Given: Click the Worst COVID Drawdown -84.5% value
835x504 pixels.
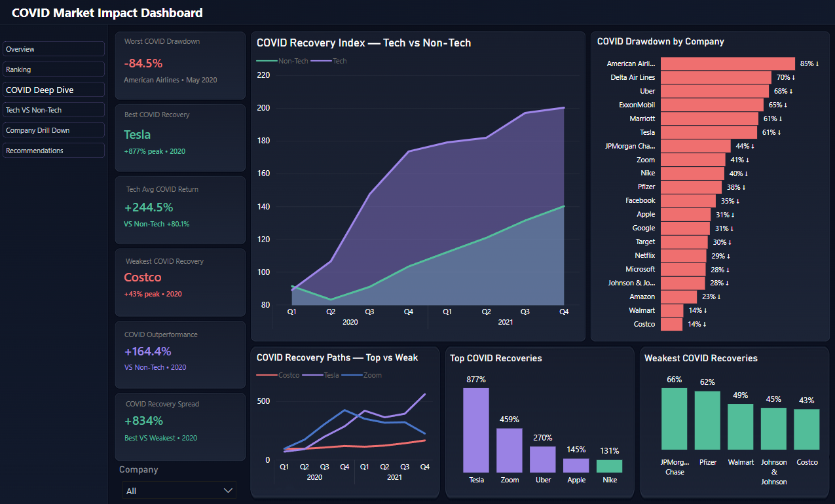Looking at the screenshot, I should [143, 63].
